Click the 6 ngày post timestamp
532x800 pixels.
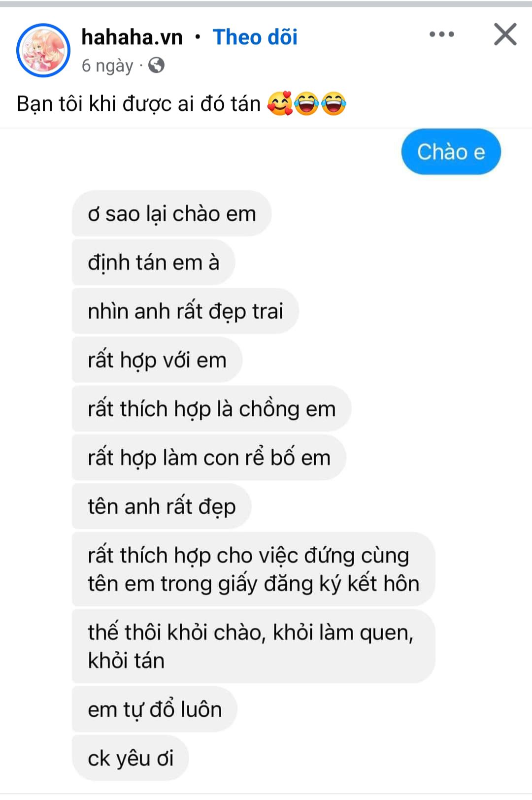[x=107, y=66]
